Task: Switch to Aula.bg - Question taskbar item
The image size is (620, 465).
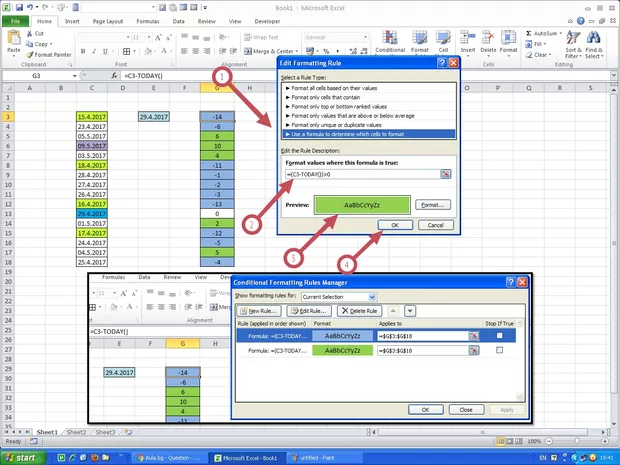Action: click(168, 458)
